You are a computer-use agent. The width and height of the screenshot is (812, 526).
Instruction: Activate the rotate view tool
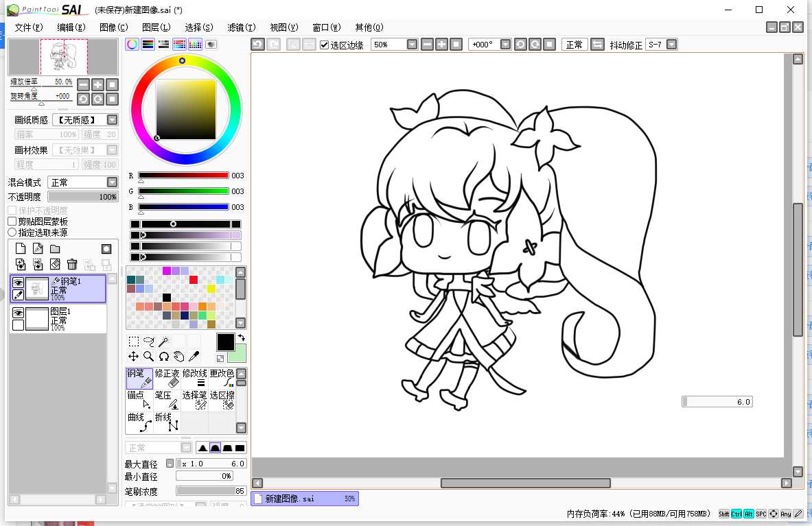tap(163, 357)
